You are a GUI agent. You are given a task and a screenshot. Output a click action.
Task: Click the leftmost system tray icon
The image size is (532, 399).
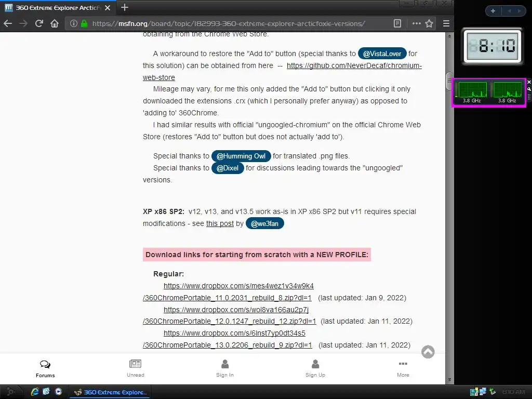[474, 392]
